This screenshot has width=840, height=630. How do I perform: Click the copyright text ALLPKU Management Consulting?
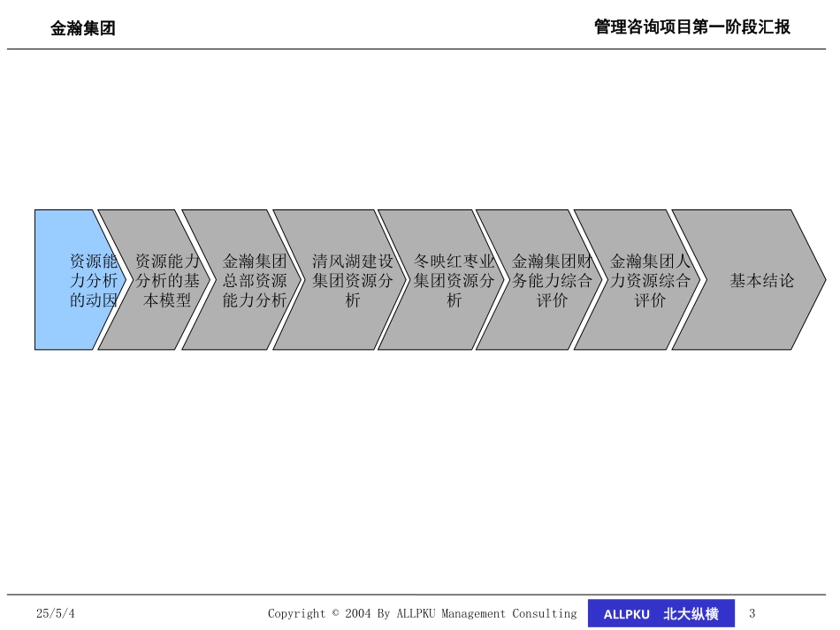[x=486, y=613]
